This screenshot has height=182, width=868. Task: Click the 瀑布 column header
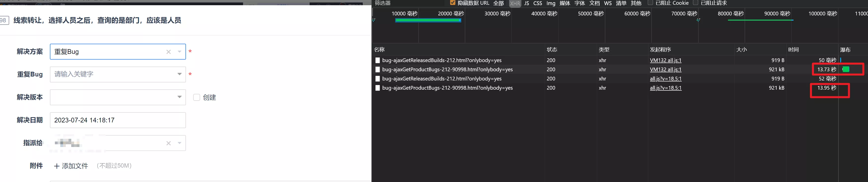[853, 50]
